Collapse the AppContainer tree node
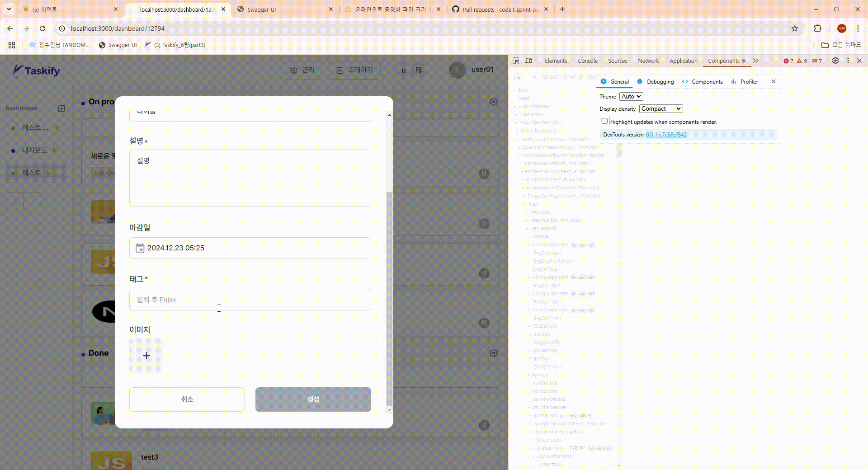868x470 pixels. 515,107
